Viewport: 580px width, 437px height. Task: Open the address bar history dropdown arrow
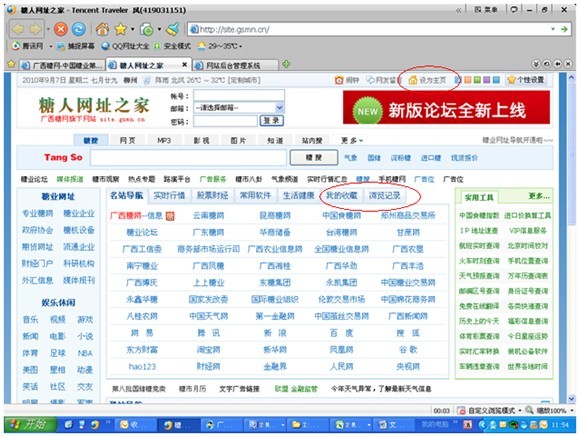point(553,29)
